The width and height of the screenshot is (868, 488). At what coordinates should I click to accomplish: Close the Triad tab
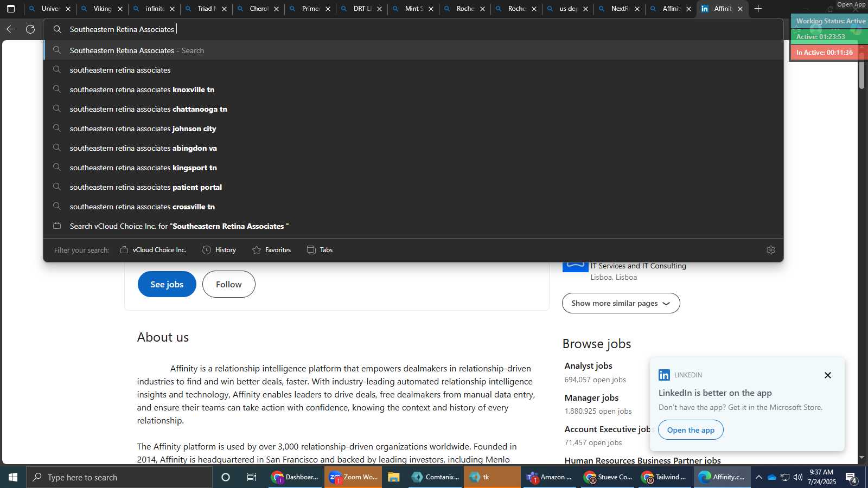click(x=225, y=9)
